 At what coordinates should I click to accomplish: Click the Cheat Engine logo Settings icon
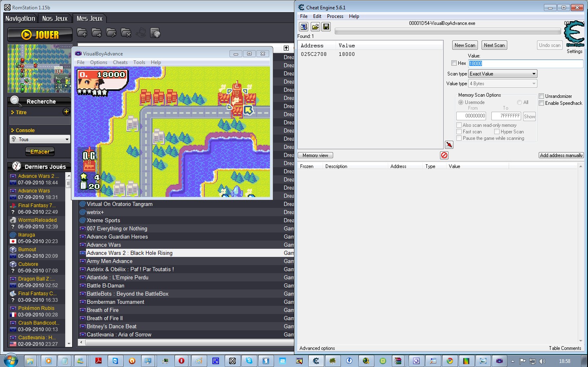(x=574, y=34)
